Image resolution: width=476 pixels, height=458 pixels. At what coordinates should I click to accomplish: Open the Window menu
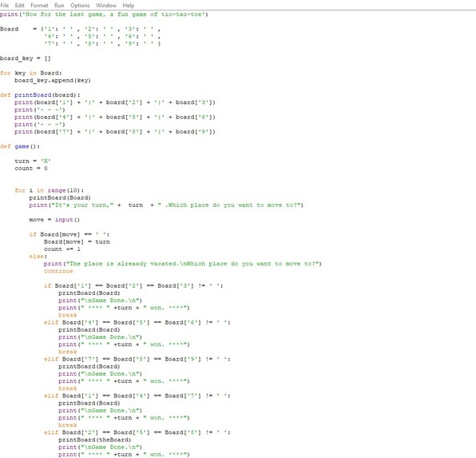[106, 6]
